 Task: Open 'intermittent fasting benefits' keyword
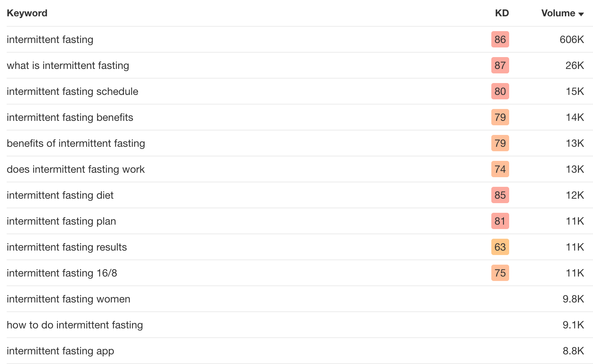[x=70, y=118]
